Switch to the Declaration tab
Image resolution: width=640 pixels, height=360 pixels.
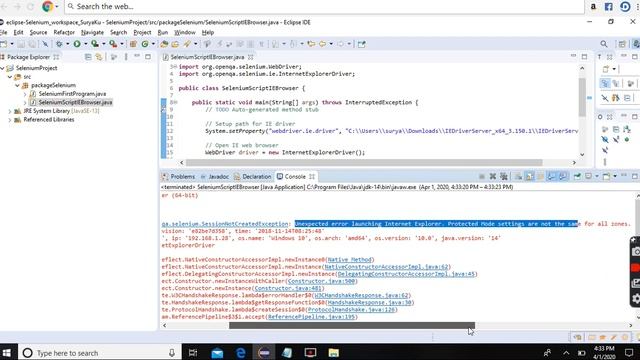(x=253, y=176)
